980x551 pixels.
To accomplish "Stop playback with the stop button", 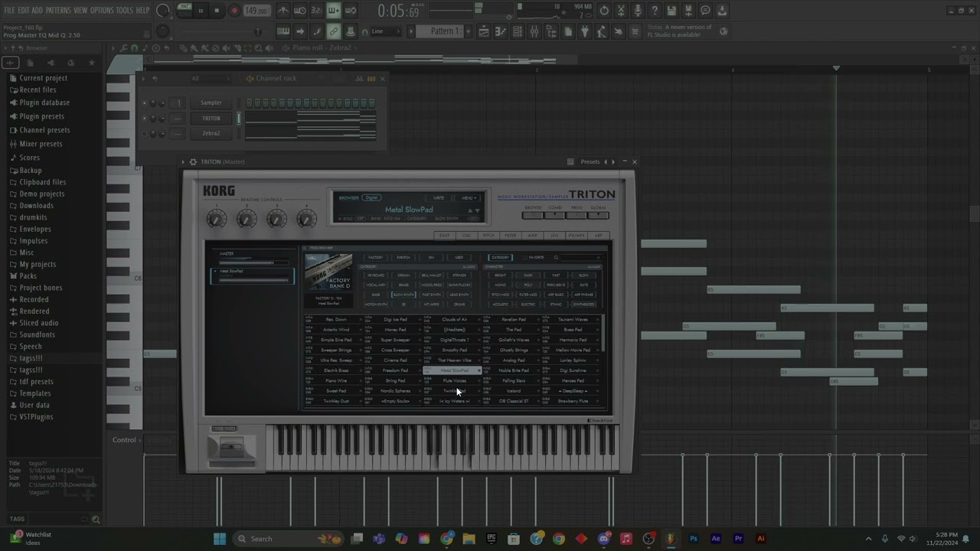I will pos(217,11).
